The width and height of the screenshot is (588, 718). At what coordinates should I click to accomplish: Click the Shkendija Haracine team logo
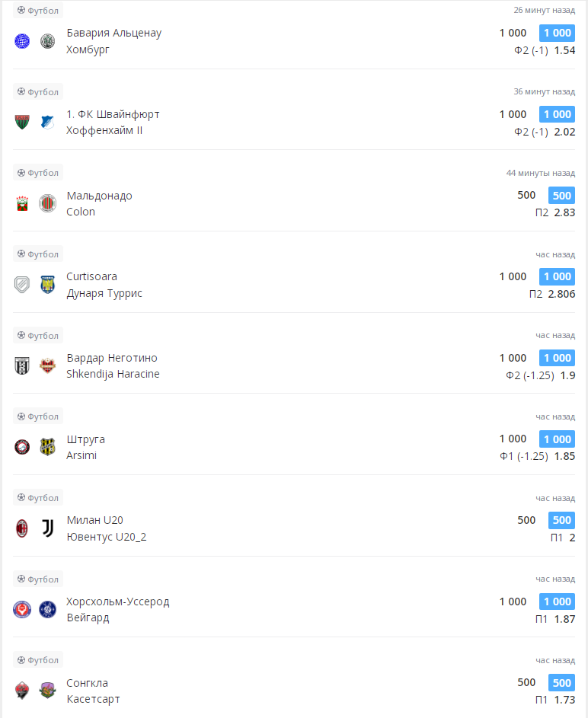click(x=48, y=365)
